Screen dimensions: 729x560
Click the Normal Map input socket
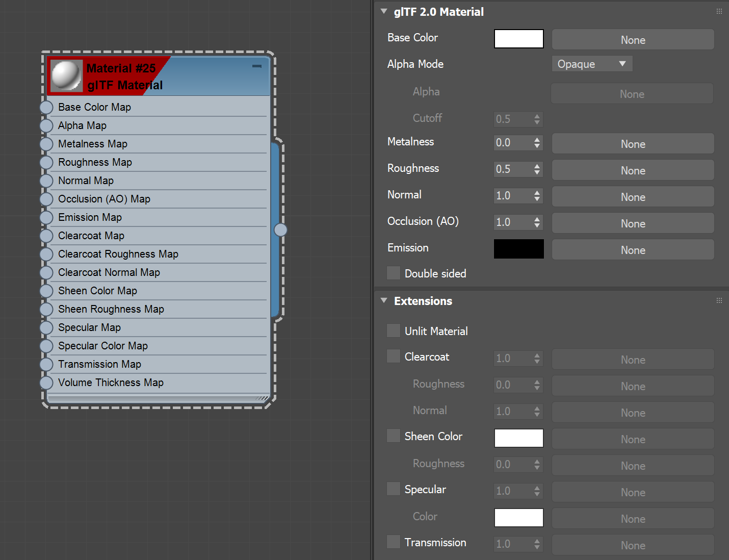(x=46, y=181)
